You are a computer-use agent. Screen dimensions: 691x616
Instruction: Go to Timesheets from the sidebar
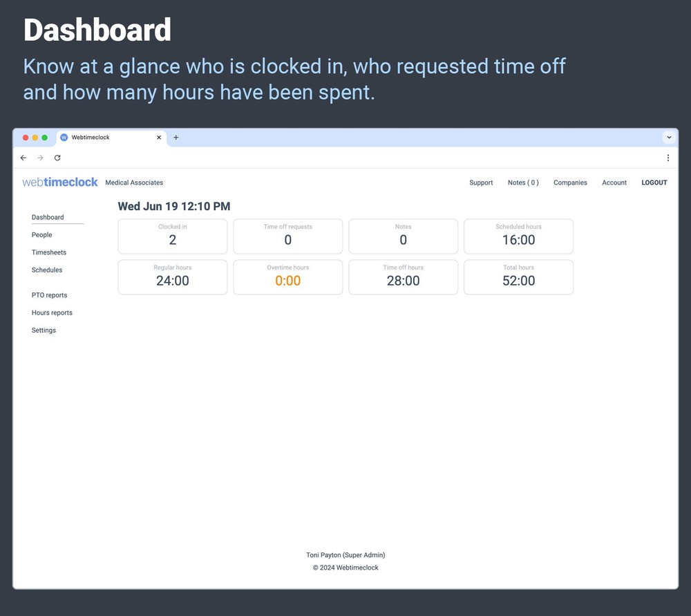click(49, 252)
